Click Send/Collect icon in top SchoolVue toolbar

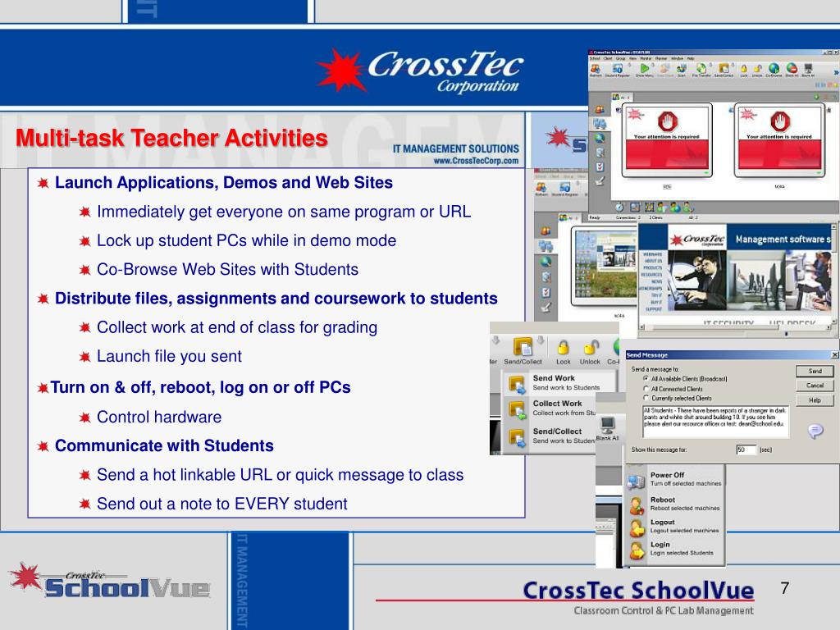point(724,68)
